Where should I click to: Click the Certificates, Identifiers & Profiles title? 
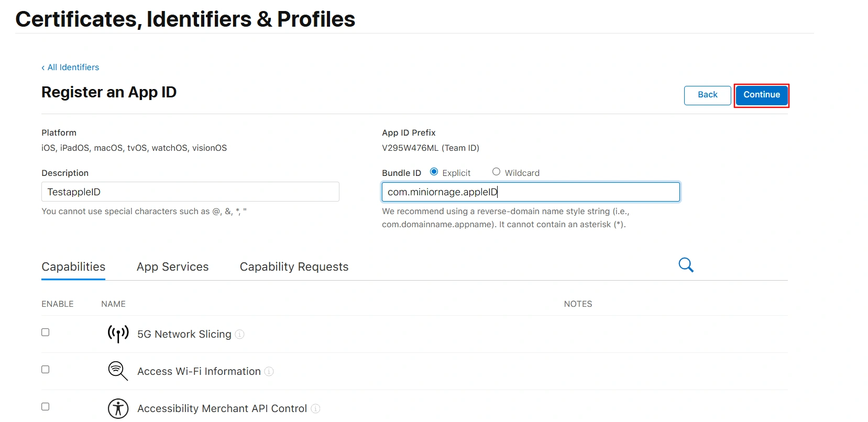click(185, 19)
